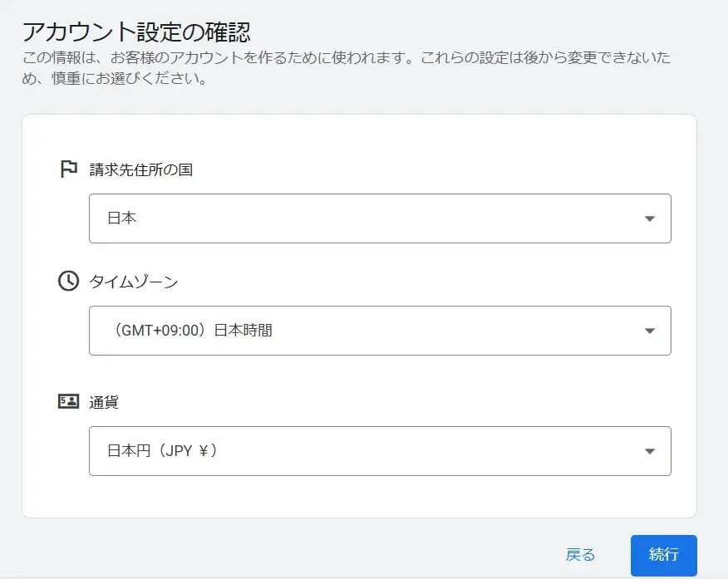Select the 日本時間 text in timezone field

(243, 331)
